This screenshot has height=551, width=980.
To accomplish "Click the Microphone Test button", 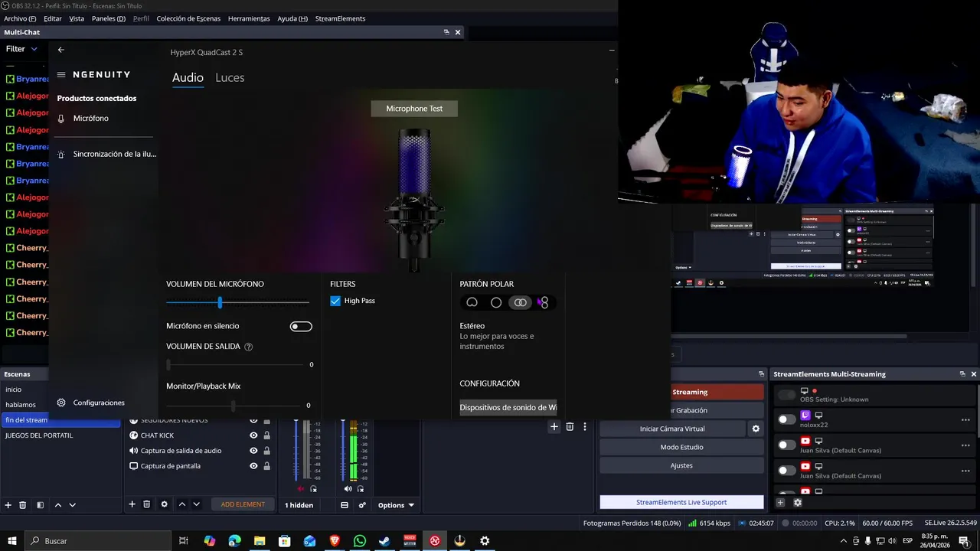I will pos(414,109).
